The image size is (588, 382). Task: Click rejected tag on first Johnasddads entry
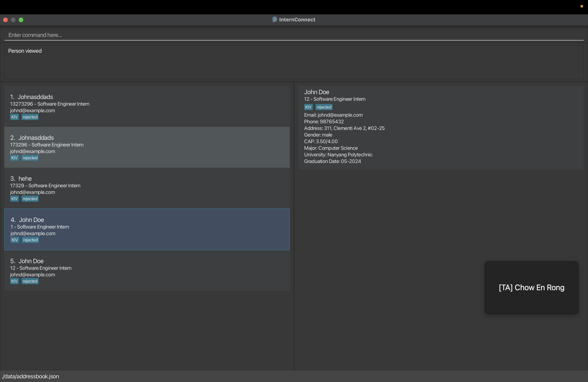(x=30, y=117)
